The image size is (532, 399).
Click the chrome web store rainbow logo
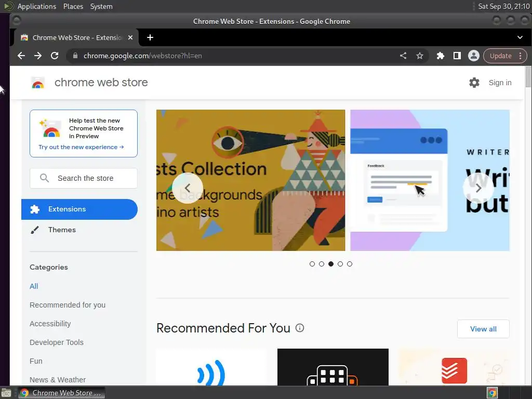coord(38,83)
